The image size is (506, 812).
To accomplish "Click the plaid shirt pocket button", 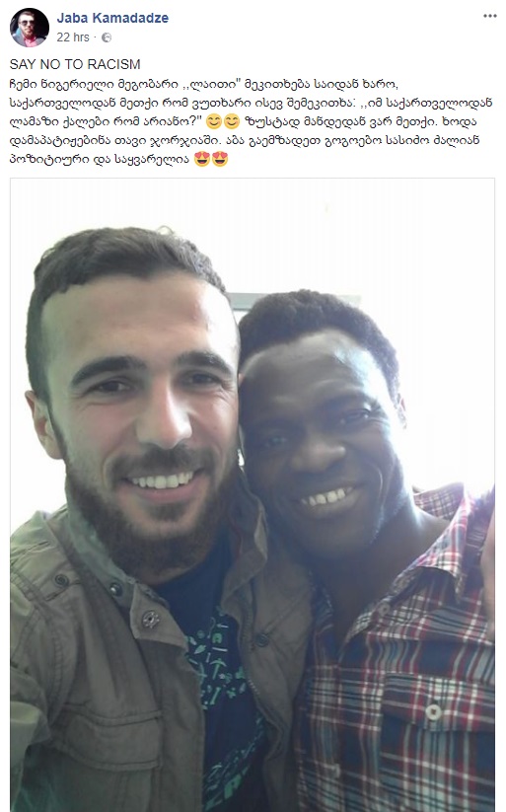I will click(433, 712).
